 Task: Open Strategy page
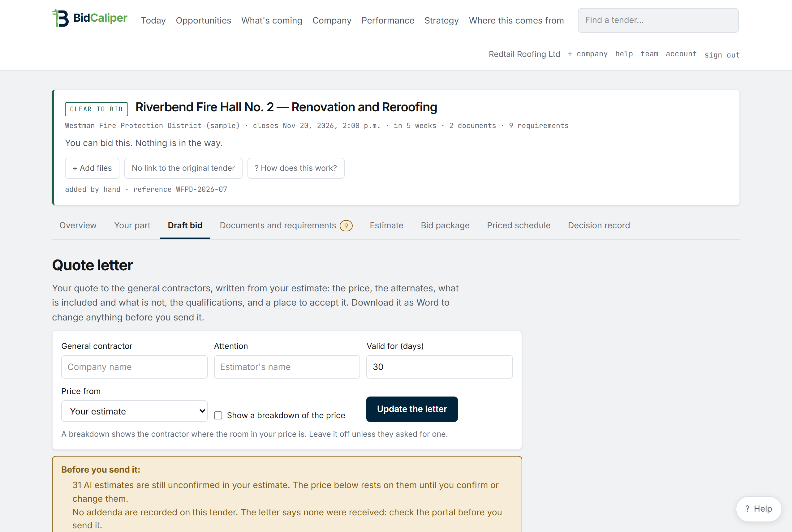point(441,20)
